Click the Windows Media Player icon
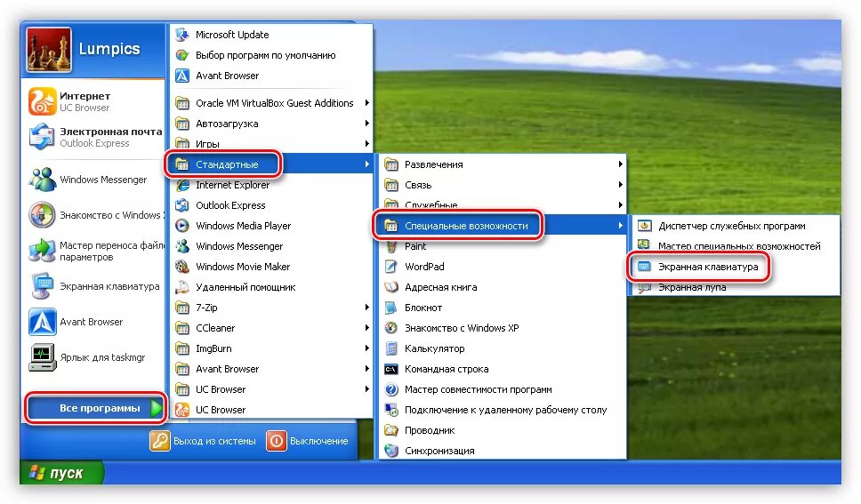 (x=181, y=226)
